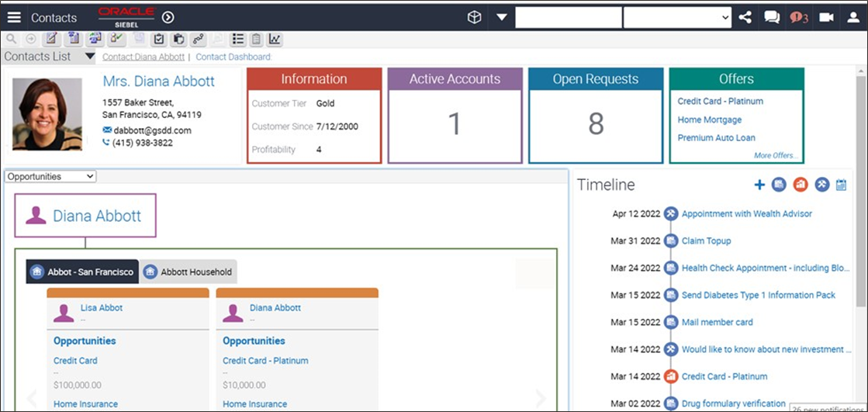Viewport: 868px width, 412px height.
Task: Click the page vertical scrollbar
Action: [861, 191]
